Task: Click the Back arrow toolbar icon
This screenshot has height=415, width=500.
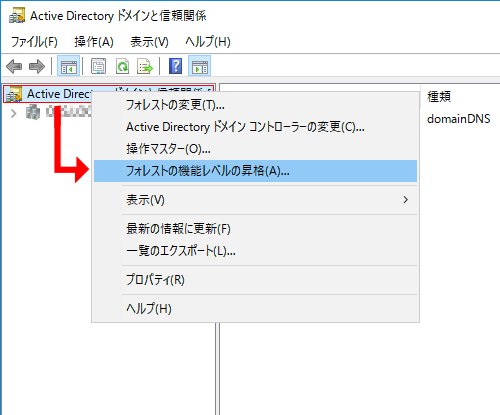Action: point(14,66)
